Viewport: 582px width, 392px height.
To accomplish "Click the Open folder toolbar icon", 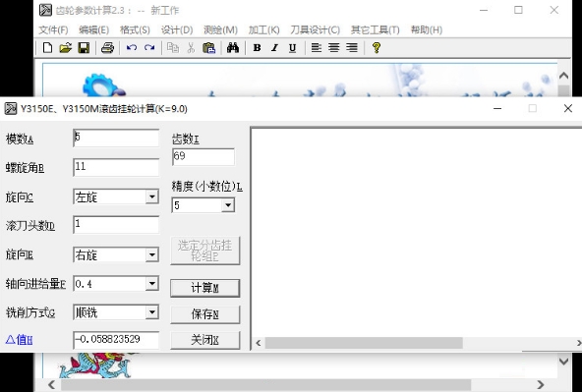I will tap(65, 48).
